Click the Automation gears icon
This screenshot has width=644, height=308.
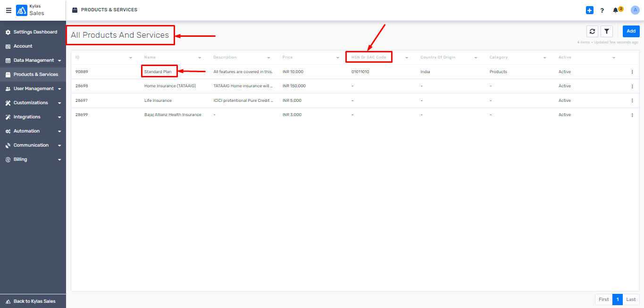coord(8,131)
